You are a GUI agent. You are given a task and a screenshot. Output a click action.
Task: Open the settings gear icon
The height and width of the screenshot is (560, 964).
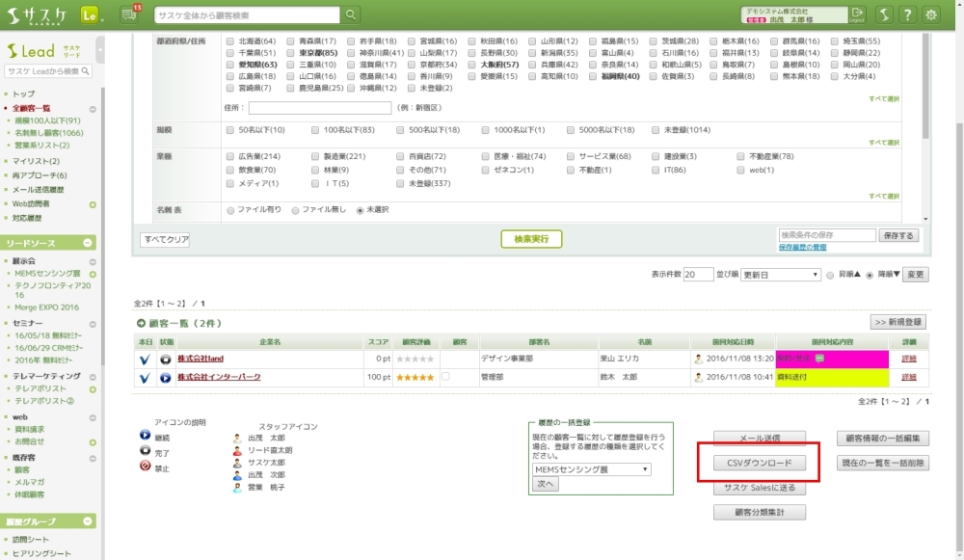(931, 14)
